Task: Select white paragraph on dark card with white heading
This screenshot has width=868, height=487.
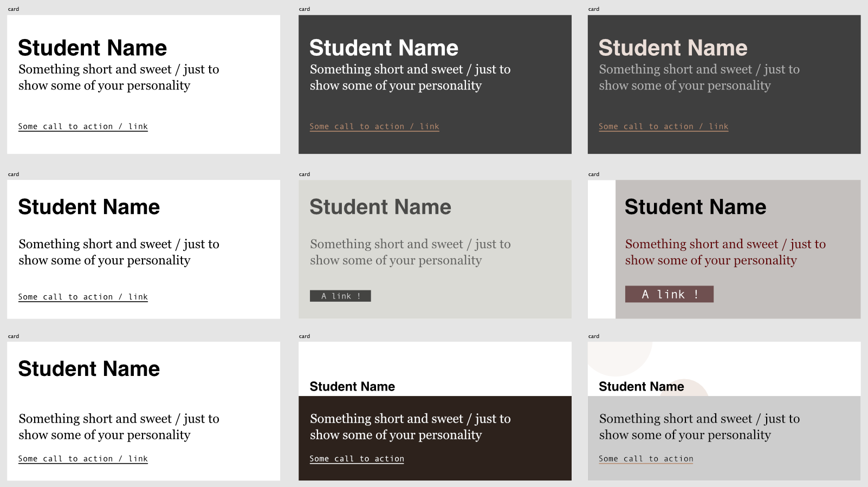Action: coord(410,77)
